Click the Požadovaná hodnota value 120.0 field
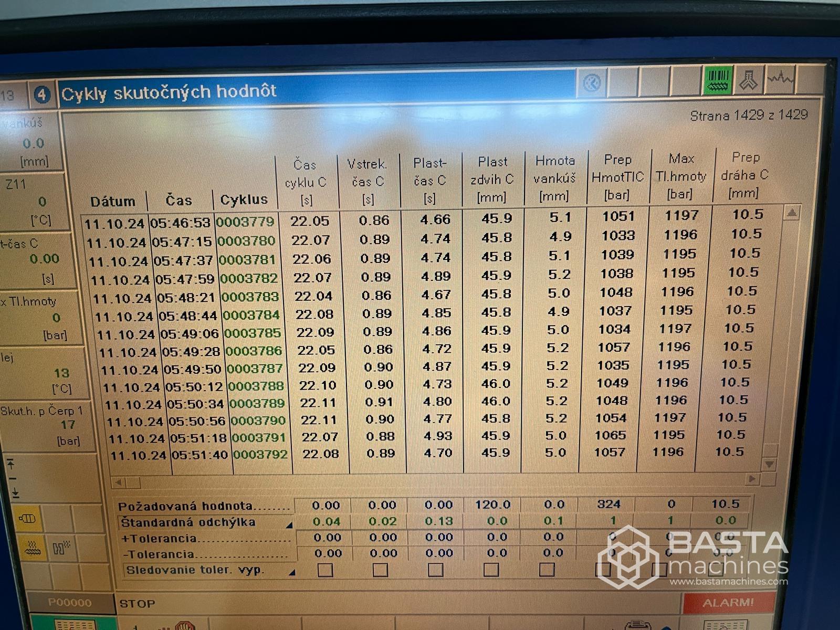This screenshot has height=630, width=840. 492,505
